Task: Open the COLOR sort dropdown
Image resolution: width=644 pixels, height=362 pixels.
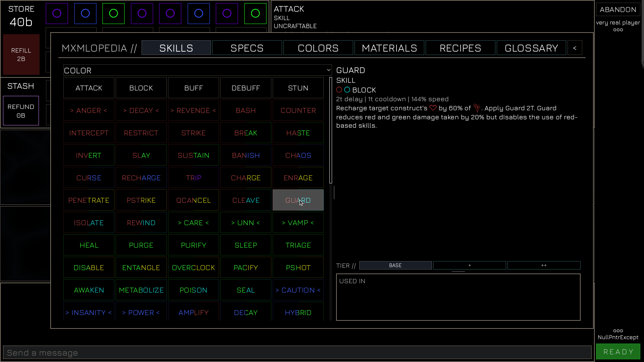Action: tap(197, 70)
